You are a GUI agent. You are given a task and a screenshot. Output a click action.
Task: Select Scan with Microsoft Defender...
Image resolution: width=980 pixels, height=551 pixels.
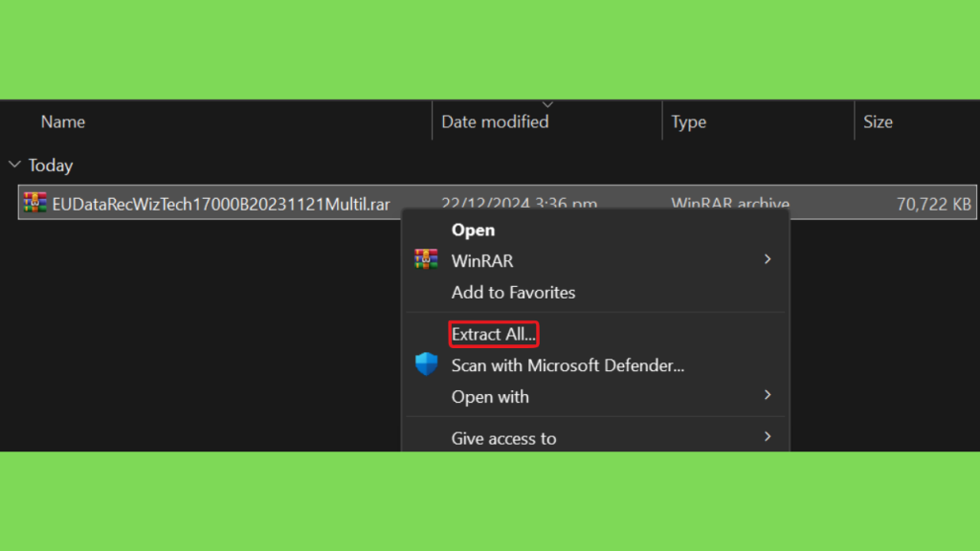[568, 365]
